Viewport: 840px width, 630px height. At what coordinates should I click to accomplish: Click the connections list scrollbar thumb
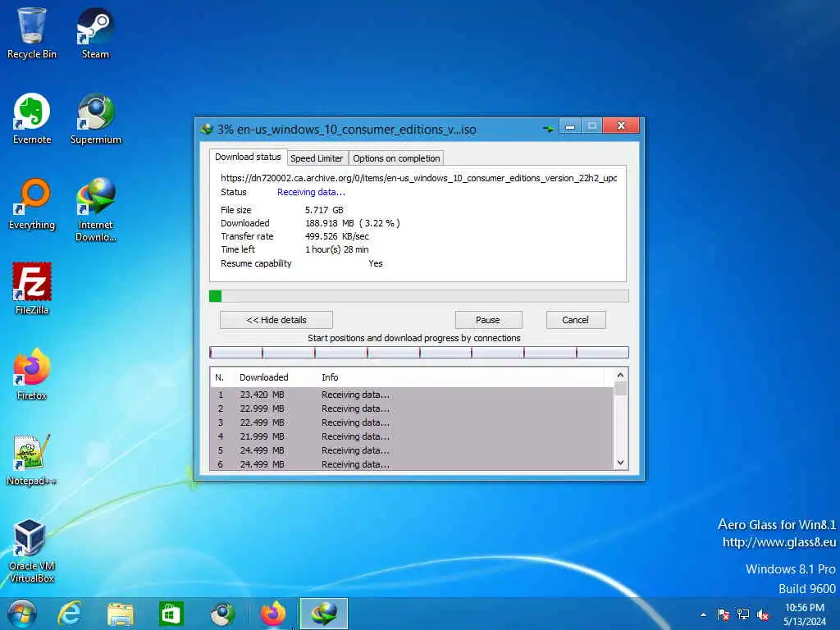[620, 388]
